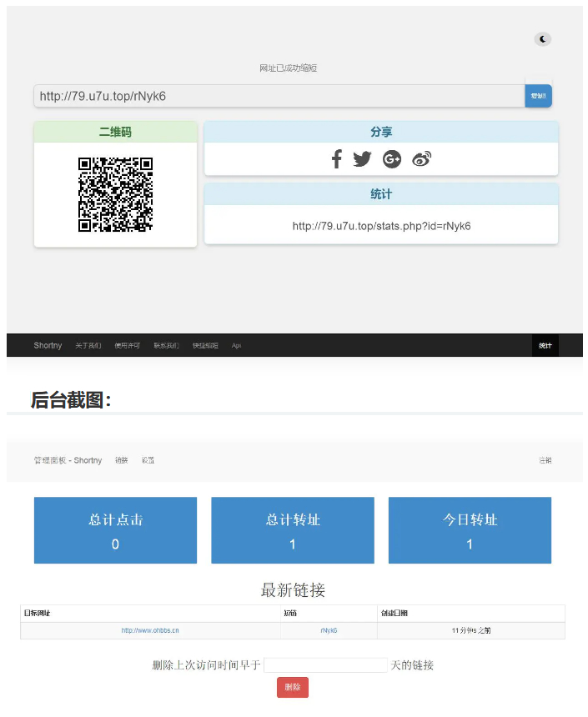Select the 统计 tab at navbar right
The height and width of the screenshot is (717, 588).
(x=545, y=345)
